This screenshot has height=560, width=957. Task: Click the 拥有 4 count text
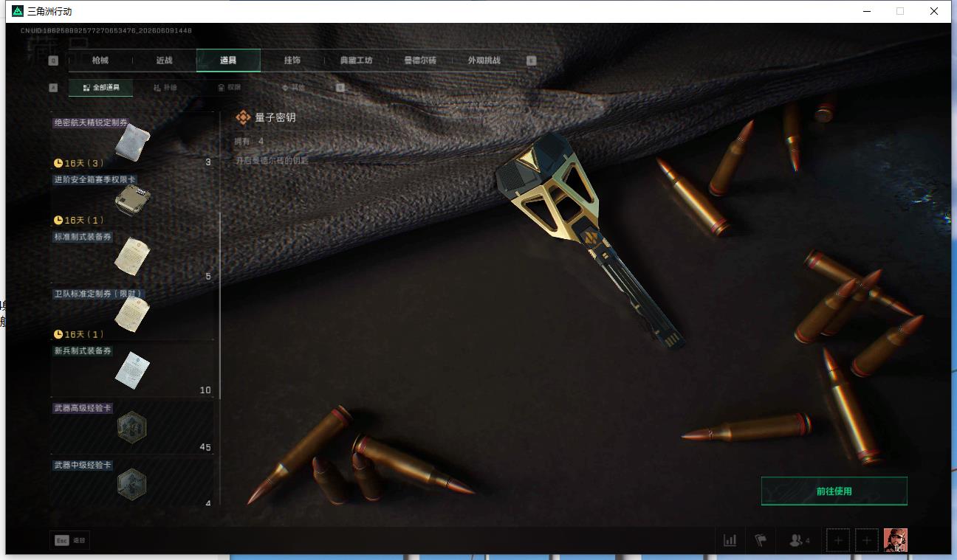click(249, 141)
